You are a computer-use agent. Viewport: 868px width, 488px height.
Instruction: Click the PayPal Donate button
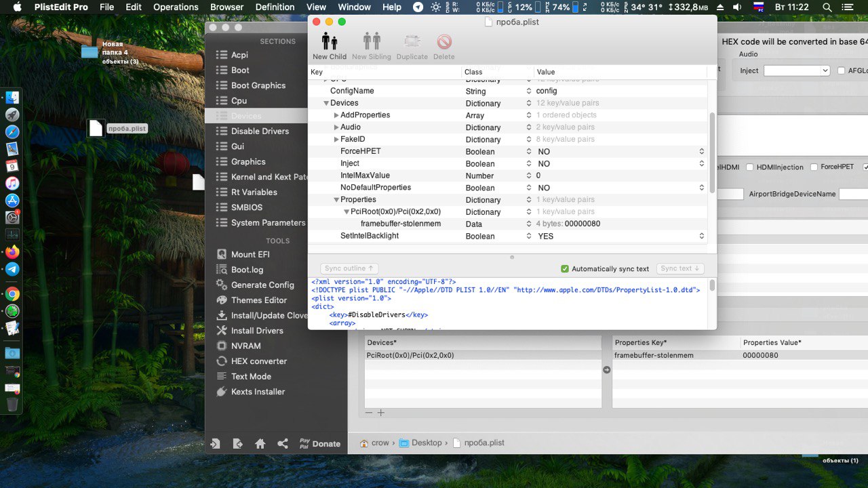320,444
